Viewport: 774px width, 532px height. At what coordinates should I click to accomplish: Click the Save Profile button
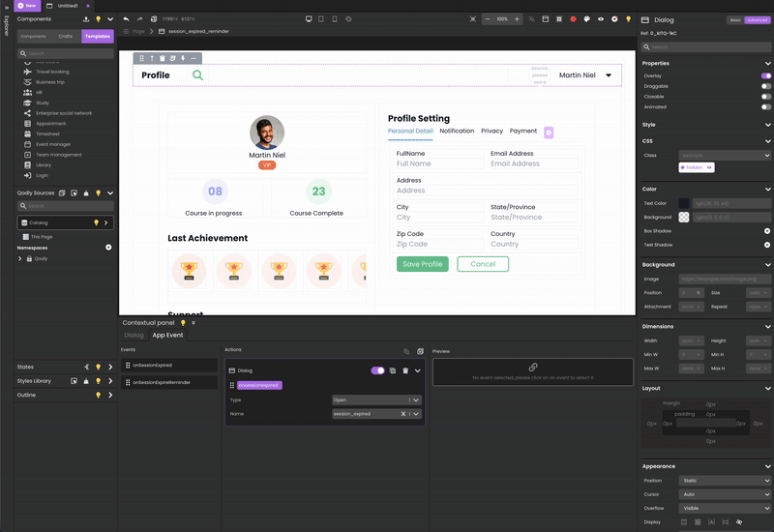(x=422, y=264)
